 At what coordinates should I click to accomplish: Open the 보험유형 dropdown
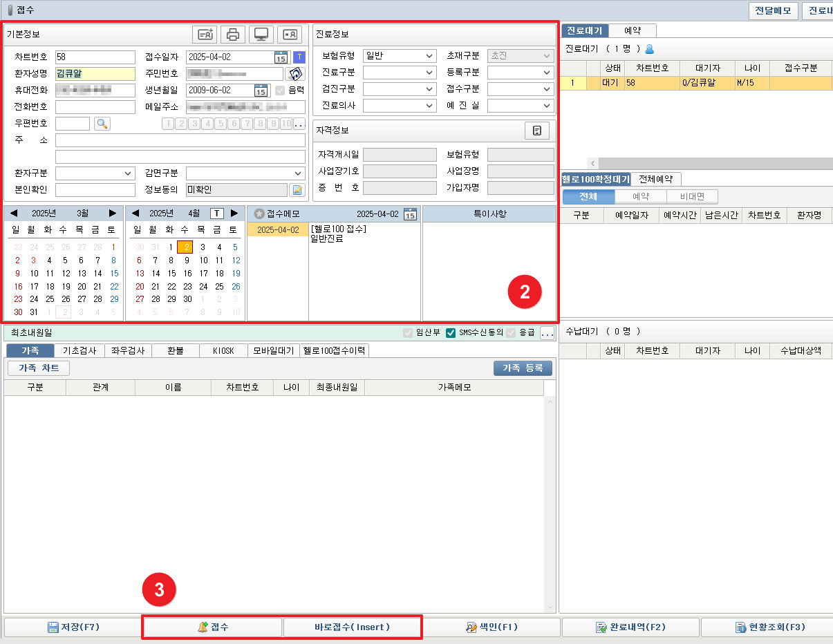click(400, 56)
